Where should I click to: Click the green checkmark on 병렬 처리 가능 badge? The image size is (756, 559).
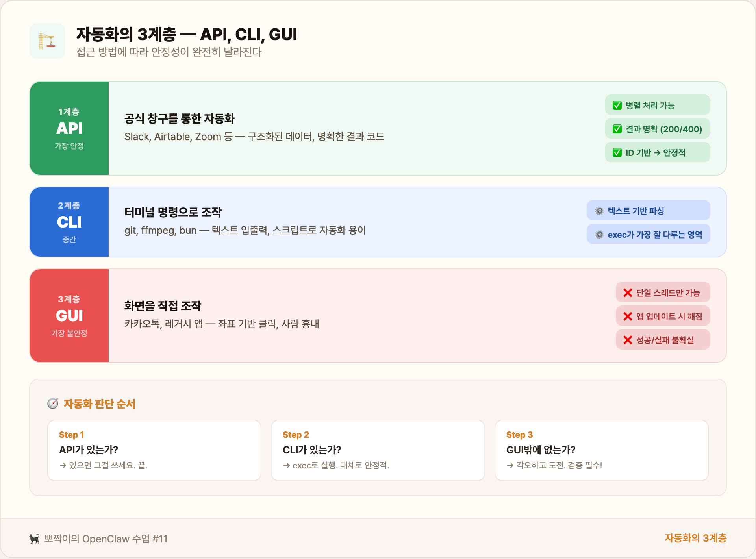(x=616, y=105)
